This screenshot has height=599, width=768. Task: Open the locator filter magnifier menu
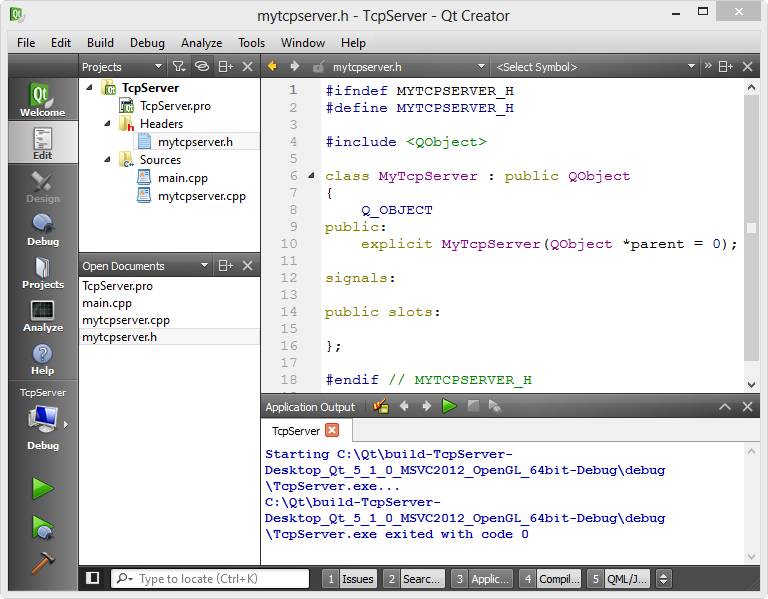click(124, 578)
